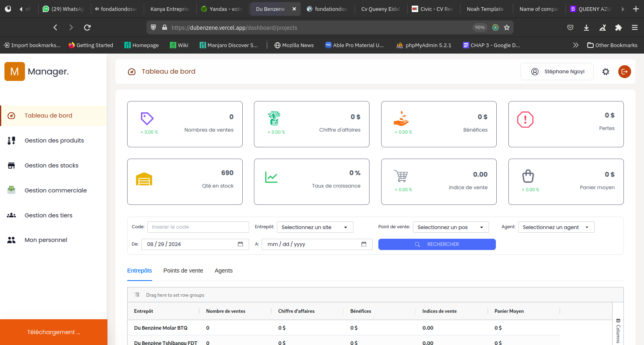Click the shopping bag icon for Panier moyen
This screenshot has height=345, width=644.
528,176
